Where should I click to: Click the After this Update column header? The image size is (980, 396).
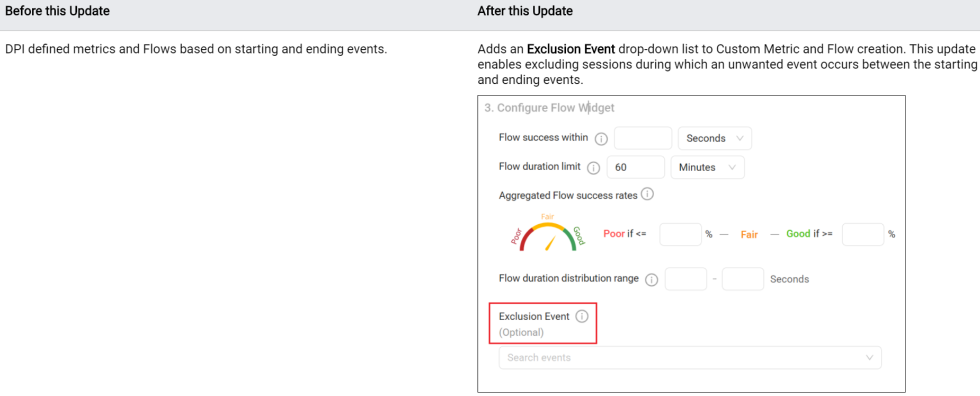(x=525, y=11)
